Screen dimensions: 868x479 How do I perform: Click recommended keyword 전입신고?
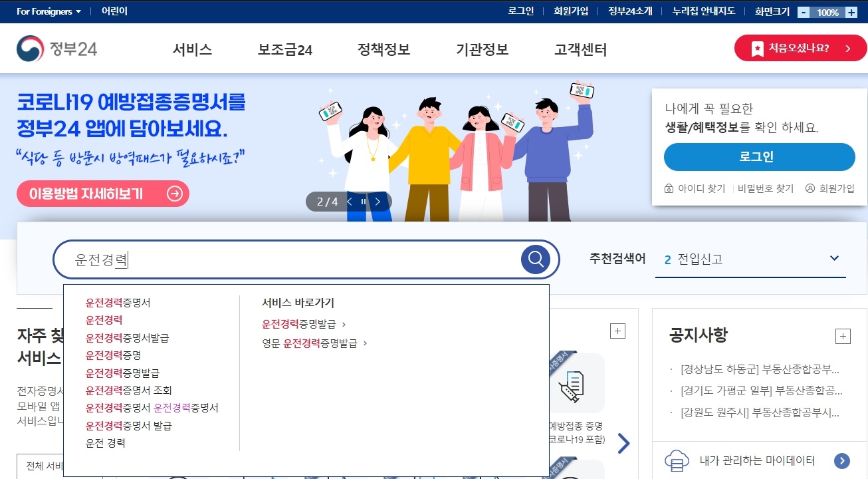[700, 259]
